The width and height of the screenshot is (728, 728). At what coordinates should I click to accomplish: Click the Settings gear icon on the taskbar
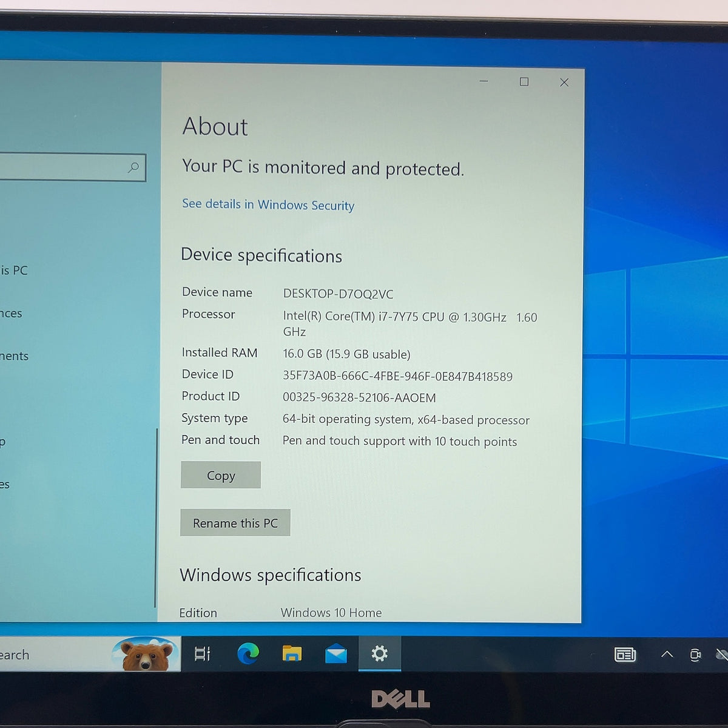(x=379, y=653)
